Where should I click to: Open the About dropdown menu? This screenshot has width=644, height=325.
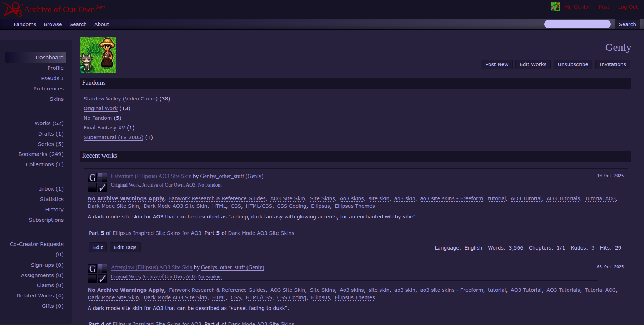coord(101,24)
